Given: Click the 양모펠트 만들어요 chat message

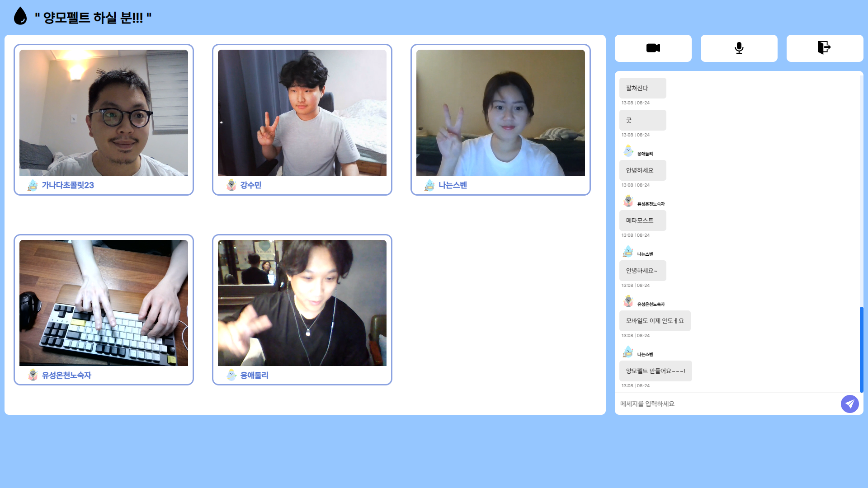Looking at the screenshot, I should click(655, 371).
